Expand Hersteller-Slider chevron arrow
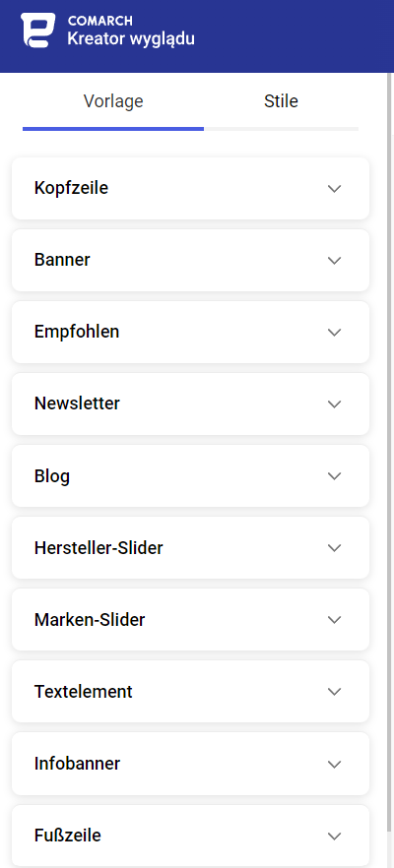 tap(334, 548)
